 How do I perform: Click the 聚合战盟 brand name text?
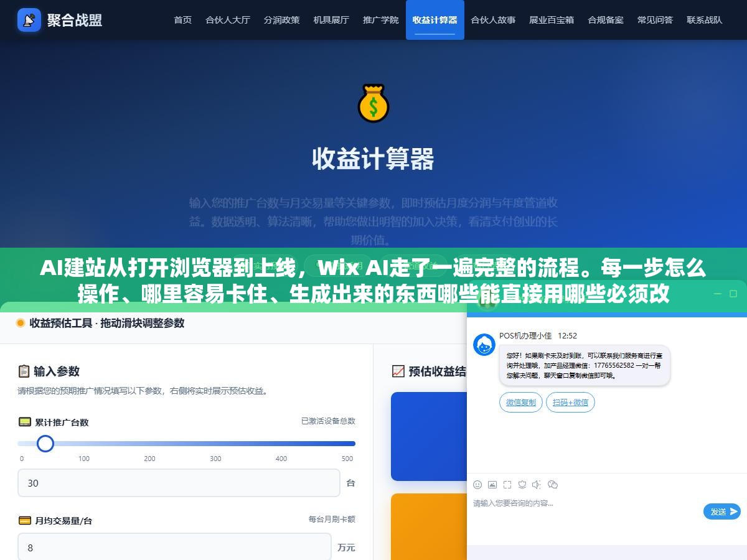[75, 20]
